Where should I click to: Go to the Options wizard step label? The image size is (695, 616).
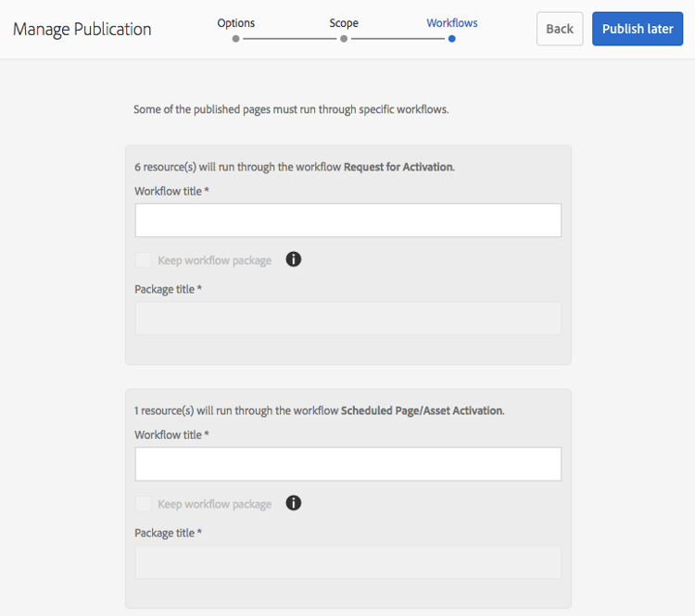[235, 23]
